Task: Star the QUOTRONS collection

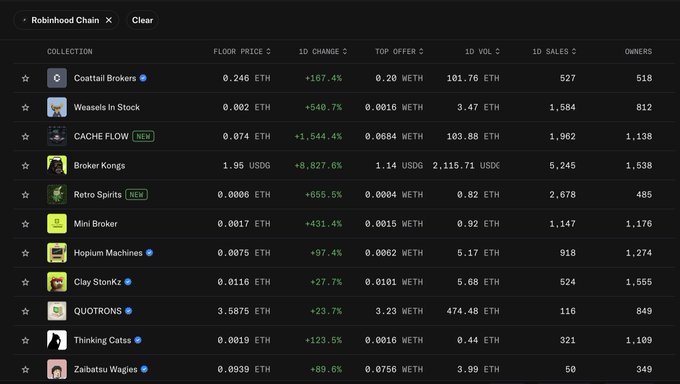Action: click(x=26, y=311)
